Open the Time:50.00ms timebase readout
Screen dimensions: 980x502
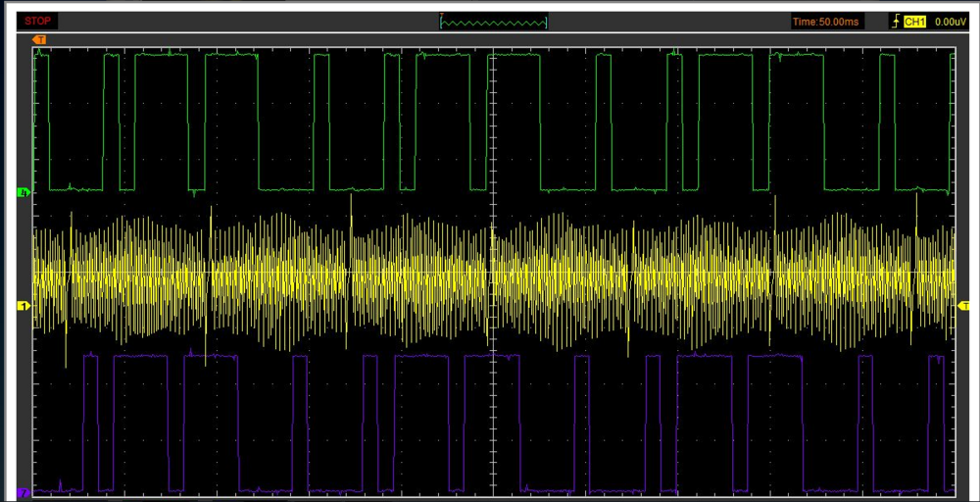coord(827,21)
